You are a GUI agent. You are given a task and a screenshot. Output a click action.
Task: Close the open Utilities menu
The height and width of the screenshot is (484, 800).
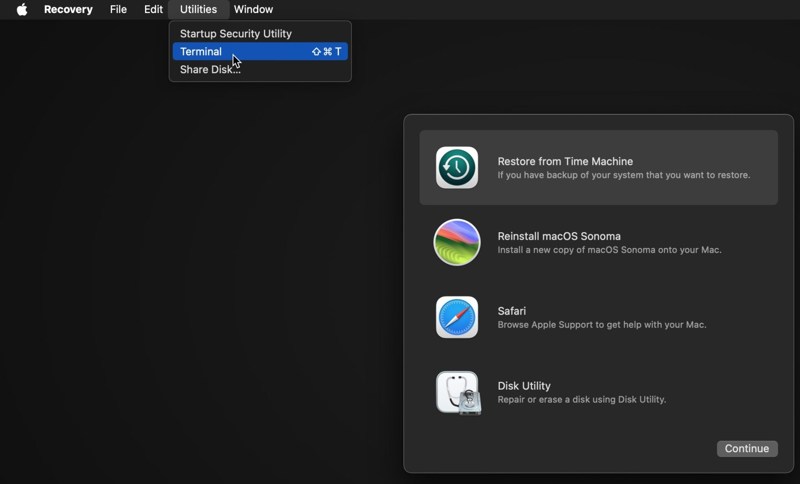pyautogui.click(x=198, y=9)
